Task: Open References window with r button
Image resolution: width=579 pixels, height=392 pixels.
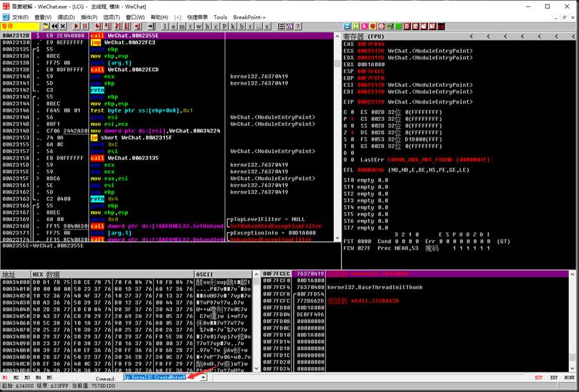Action: point(250,26)
